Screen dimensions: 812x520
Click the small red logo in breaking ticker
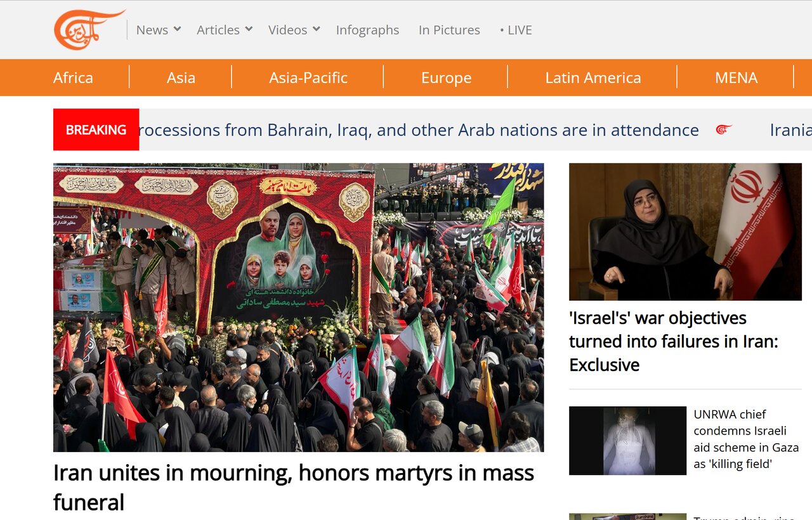tap(724, 130)
